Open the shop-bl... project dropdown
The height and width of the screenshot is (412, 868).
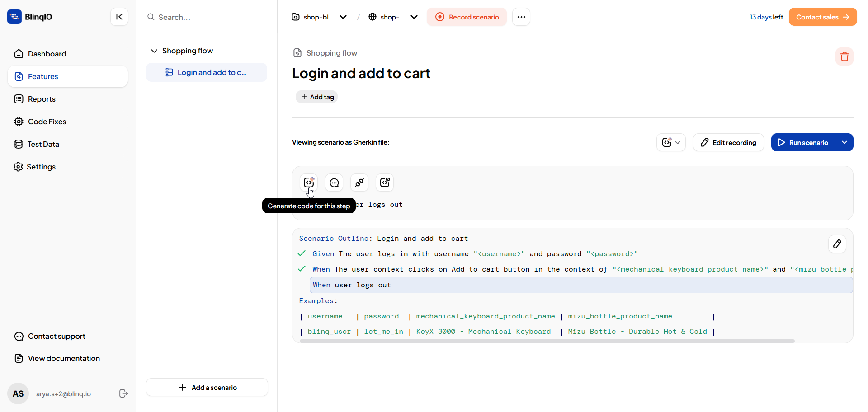[x=319, y=17]
